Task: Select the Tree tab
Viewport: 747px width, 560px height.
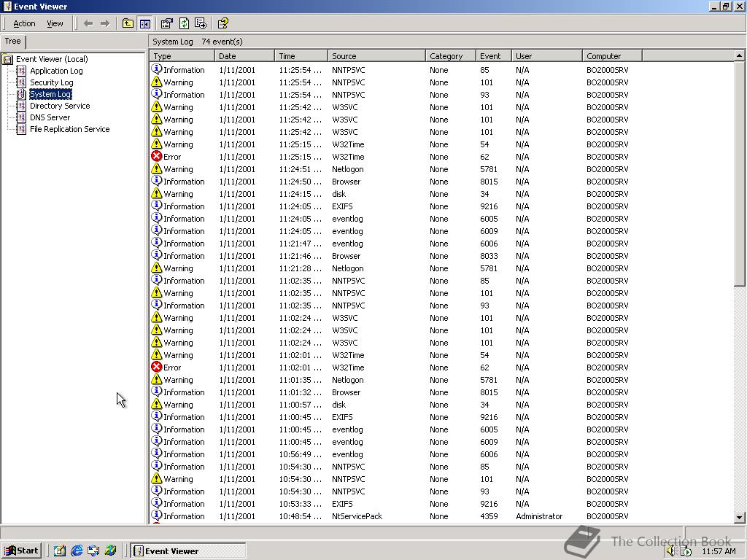Action: (13, 42)
